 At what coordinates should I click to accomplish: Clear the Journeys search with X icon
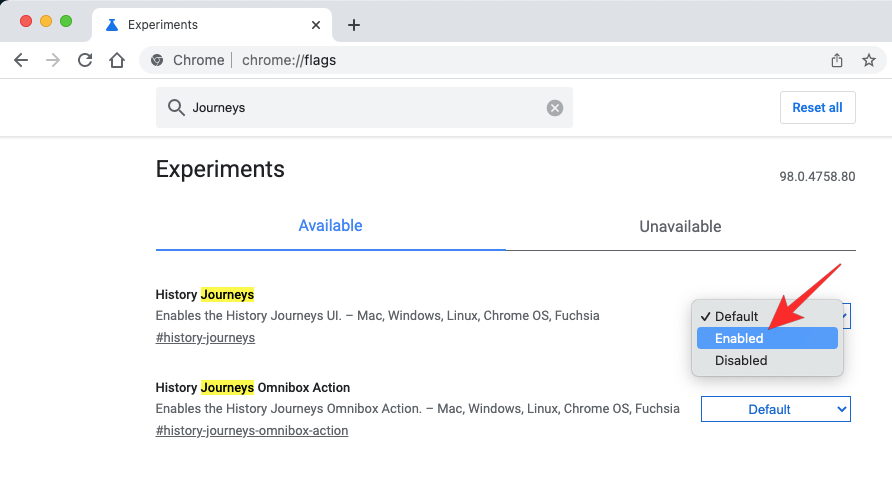click(554, 108)
